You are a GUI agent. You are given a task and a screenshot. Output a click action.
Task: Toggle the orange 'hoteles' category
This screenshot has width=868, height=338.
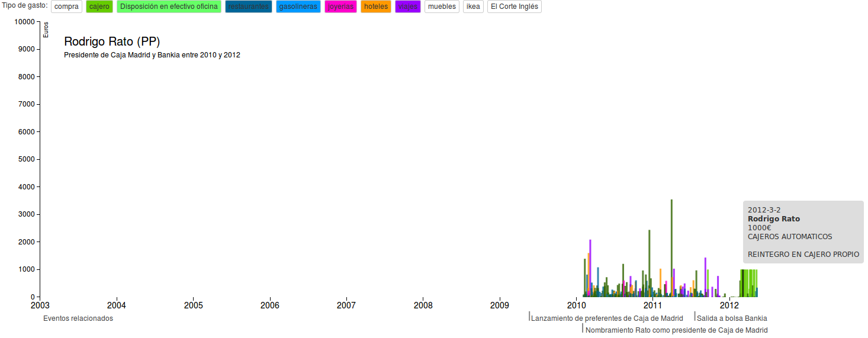tap(376, 7)
